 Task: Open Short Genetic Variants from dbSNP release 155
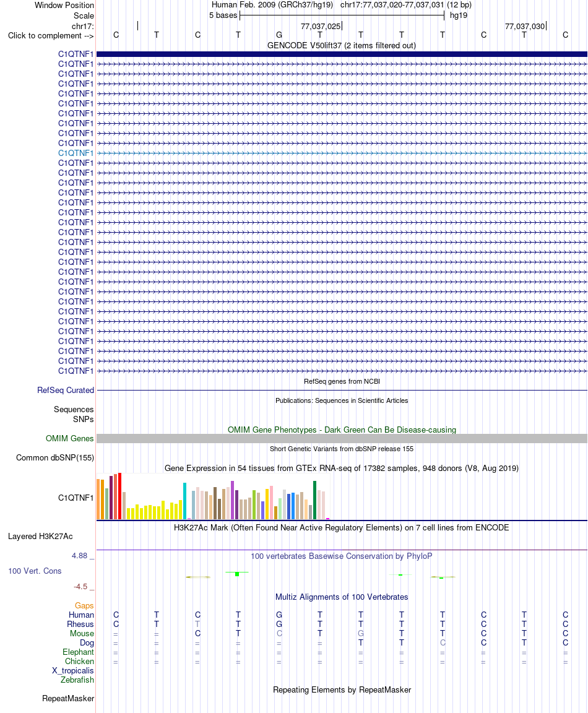[342, 449]
